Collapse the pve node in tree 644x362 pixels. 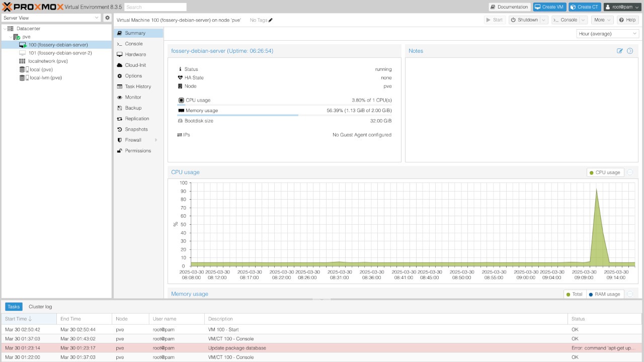pos(11,37)
